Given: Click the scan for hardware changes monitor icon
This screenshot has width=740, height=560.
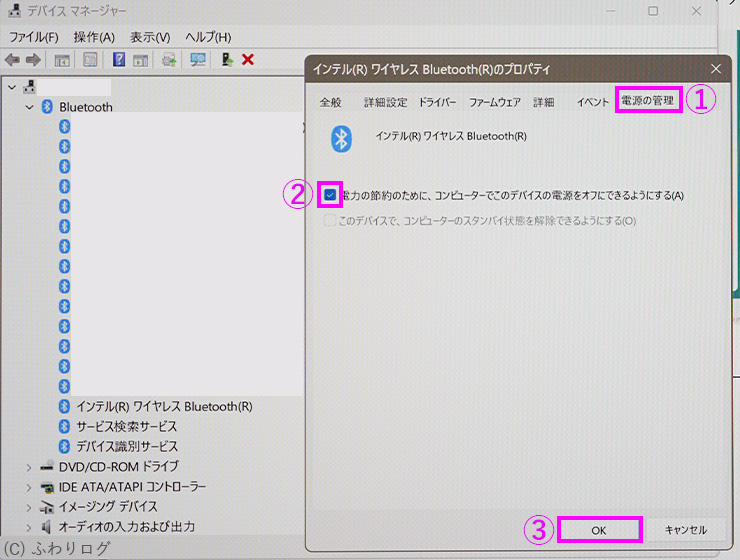Looking at the screenshot, I should point(198,60).
